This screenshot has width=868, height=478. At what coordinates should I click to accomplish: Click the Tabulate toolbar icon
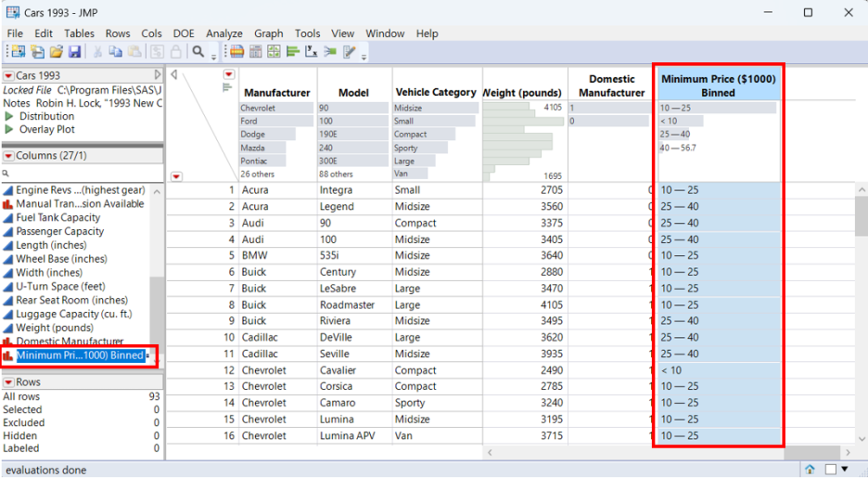click(256, 52)
